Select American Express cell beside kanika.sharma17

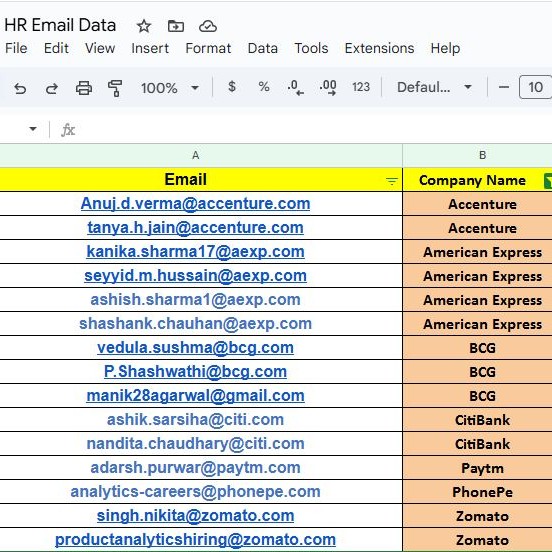point(478,252)
